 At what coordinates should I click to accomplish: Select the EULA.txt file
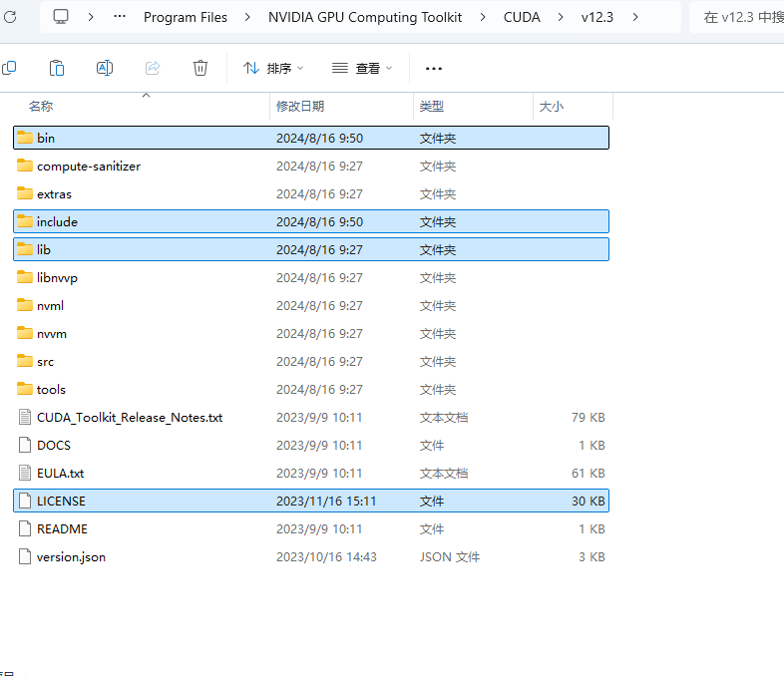coord(60,474)
